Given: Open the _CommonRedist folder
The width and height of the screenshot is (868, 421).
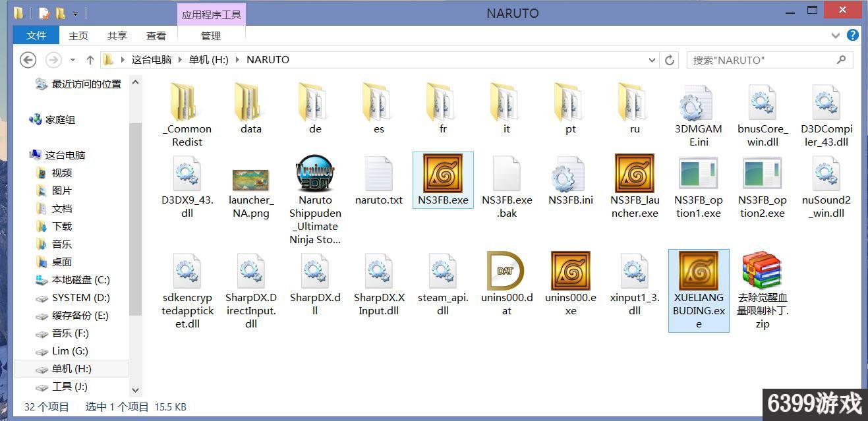Looking at the screenshot, I should 187,116.
